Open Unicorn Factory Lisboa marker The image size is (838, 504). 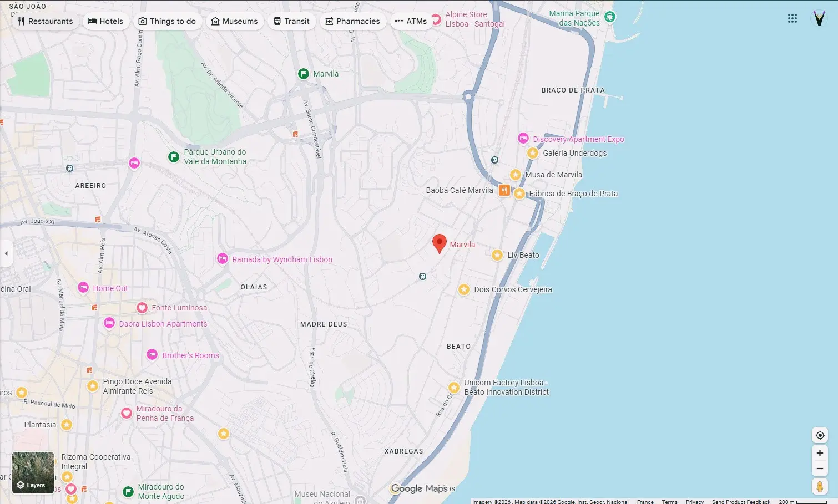454,388
